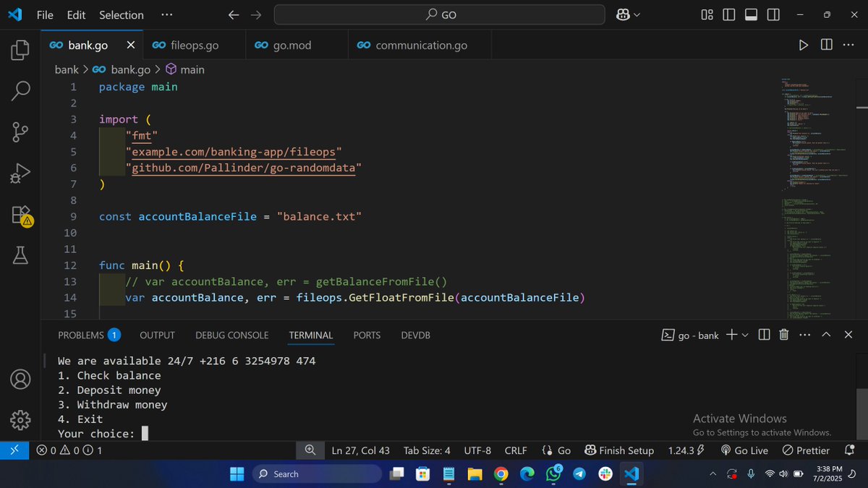Open the Testing view
The height and width of the screenshot is (488, 868).
(20, 254)
